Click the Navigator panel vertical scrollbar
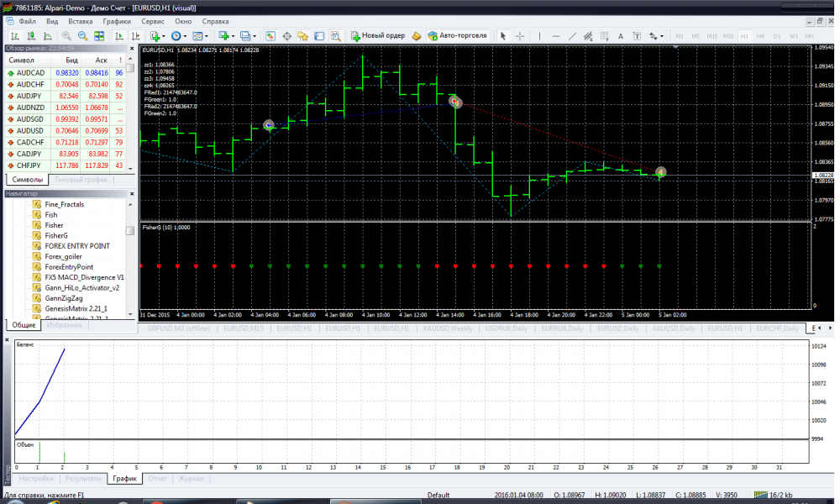 point(130,252)
